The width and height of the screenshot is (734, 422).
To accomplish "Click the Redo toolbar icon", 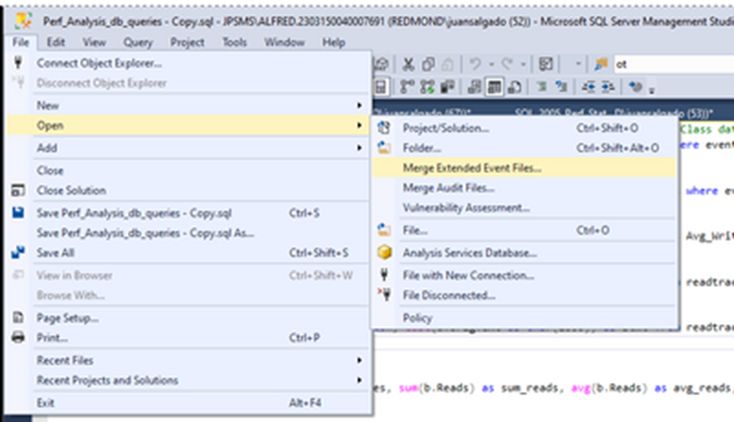I will 507,64.
